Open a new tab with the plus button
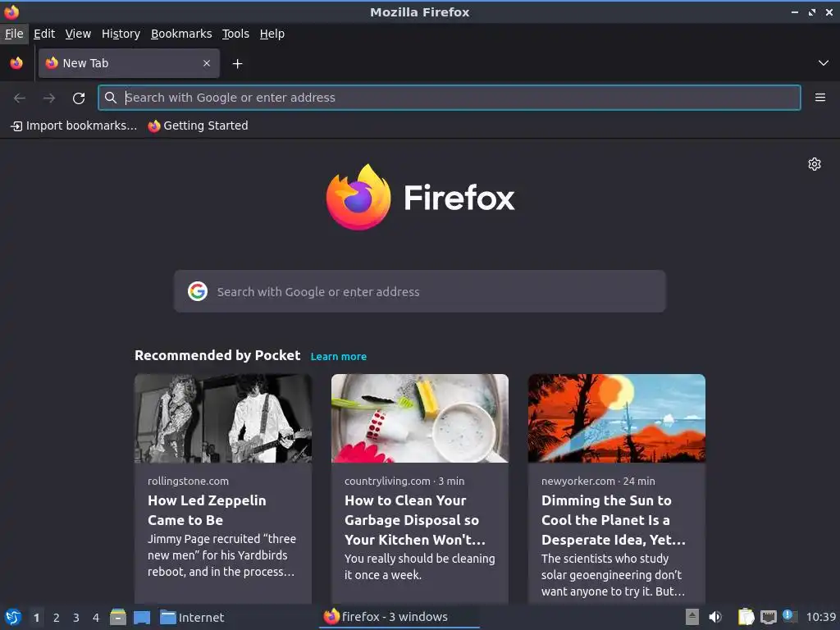The image size is (840, 630). (237, 64)
